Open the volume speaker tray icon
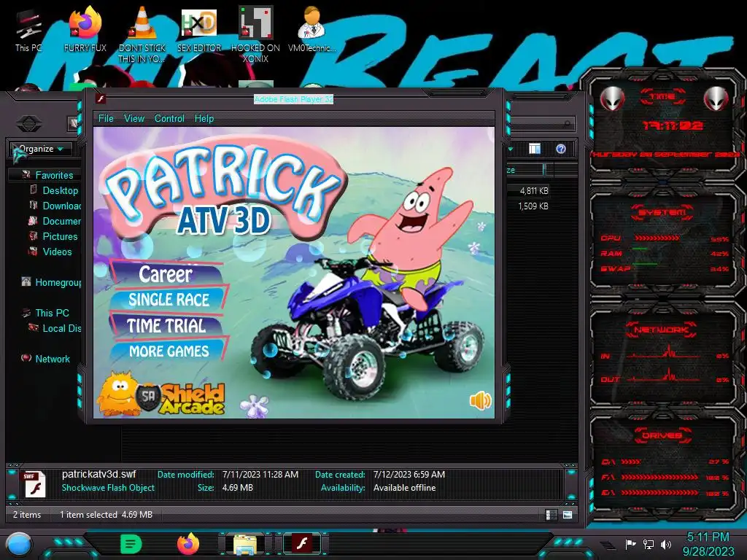The image size is (747, 560). click(x=665, y=544)
